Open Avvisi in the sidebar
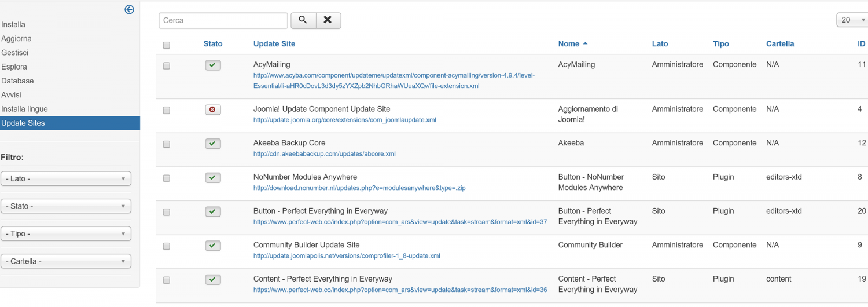The width and height of the screenshot is (868, 307). click(12, 94)
